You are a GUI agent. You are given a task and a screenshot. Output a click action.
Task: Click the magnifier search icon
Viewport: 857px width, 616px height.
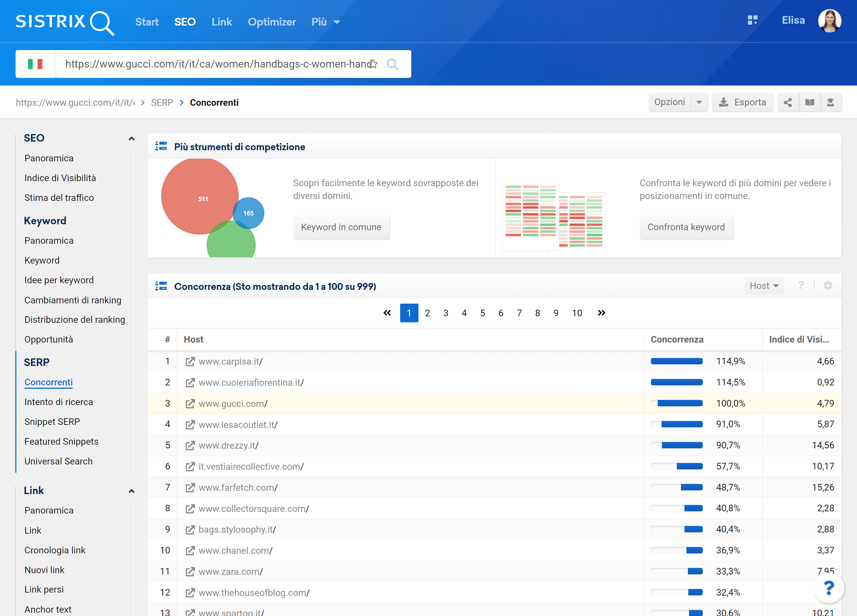[x=392, y=64]
